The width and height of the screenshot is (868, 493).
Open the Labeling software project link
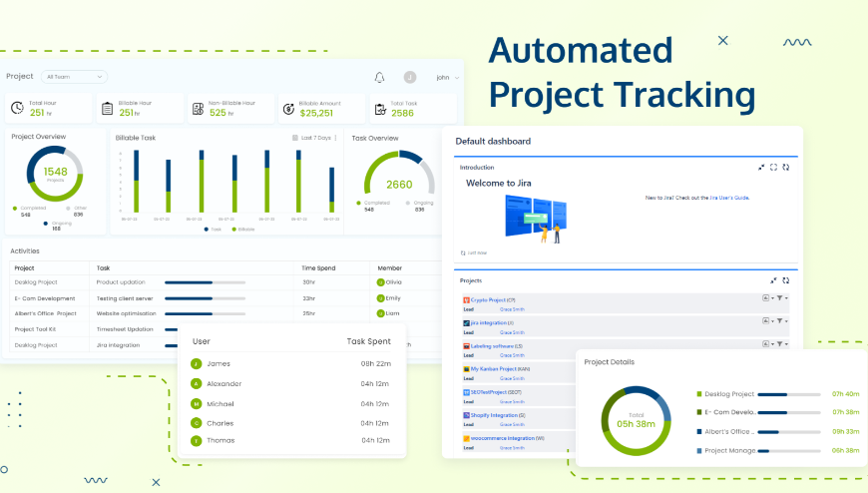(492, 346)
